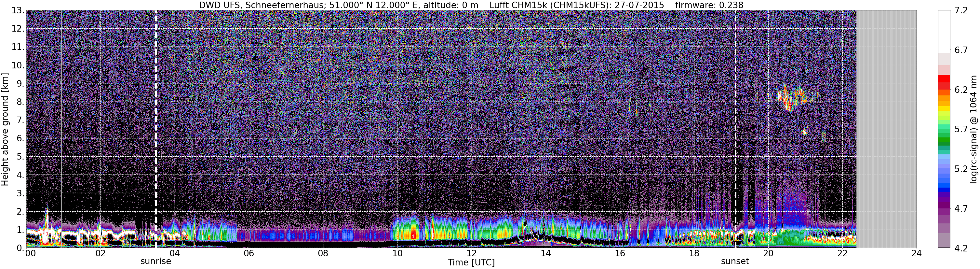The width and height of the screenshot is (980, 269).
Task: Click the time axis tick '14'
Action: [x=545, y=254]
